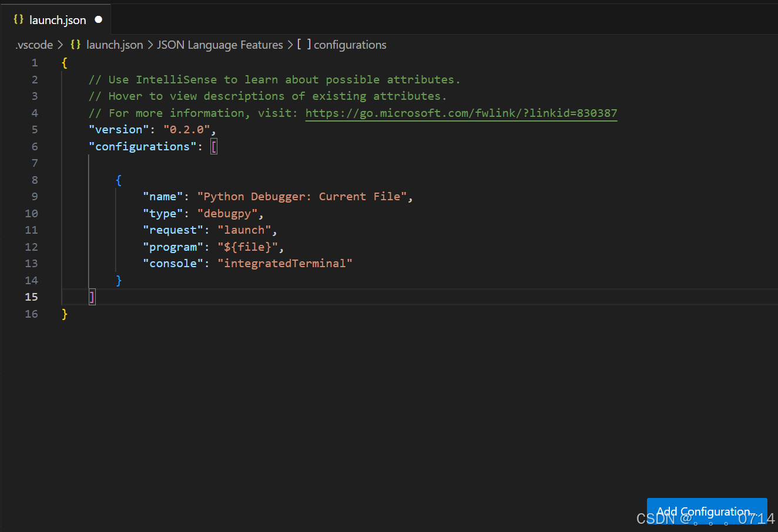Screen dimensions: 778x532
Task: Click the JSON file icon in tab
Action: pos(18,19)
